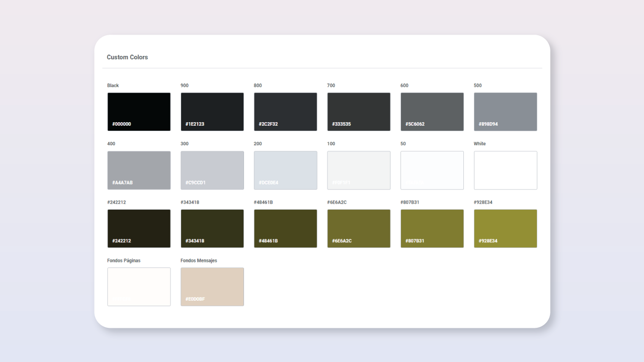Choose the 800 swatch colored #2C2F32
This screenshot has width=644, height=362.
click(285, 112)
